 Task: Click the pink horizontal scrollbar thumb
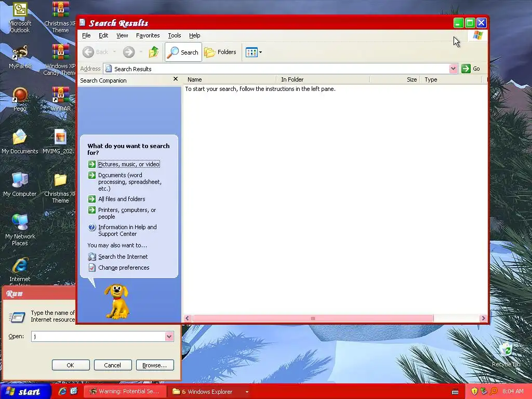(313, 318)
